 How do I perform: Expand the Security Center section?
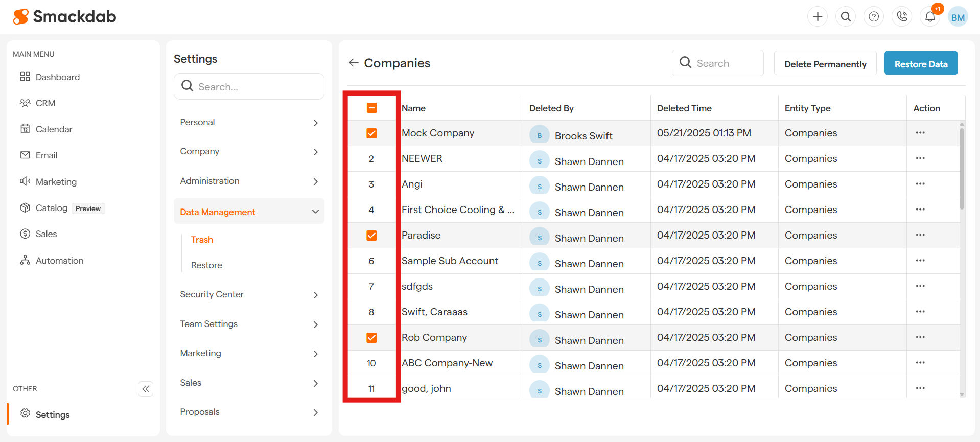click(249, 295)
